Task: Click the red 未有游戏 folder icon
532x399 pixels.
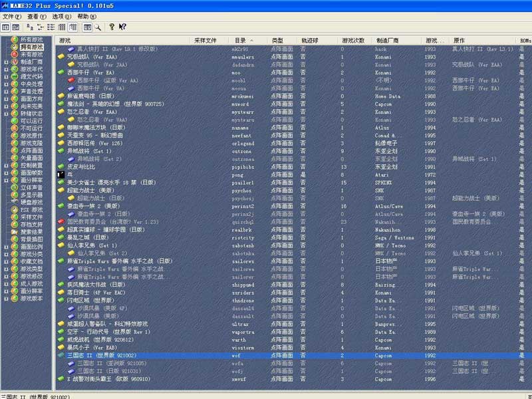Action: 15,55
